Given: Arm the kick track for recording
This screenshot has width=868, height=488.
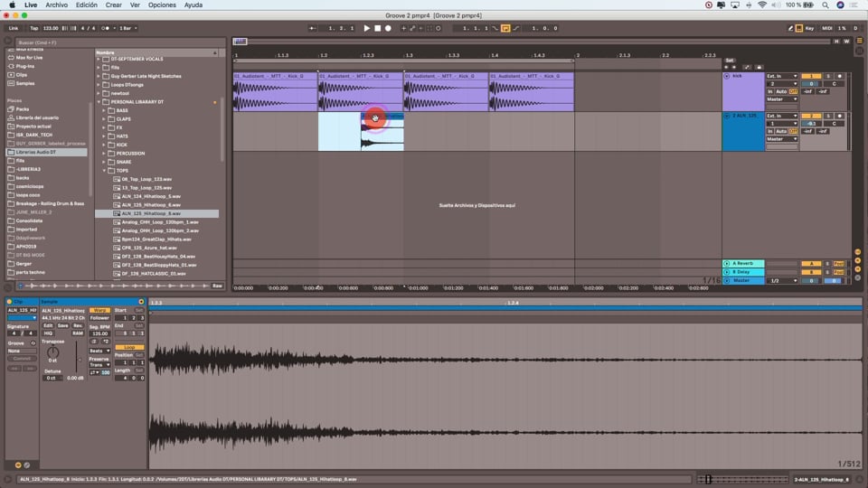Looking at the screenshot, I should tap(839, 76).
